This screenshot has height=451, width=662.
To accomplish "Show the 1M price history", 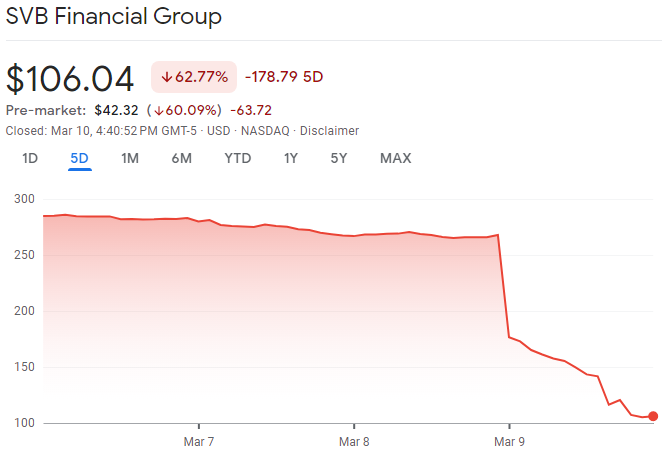I will 130,158.
